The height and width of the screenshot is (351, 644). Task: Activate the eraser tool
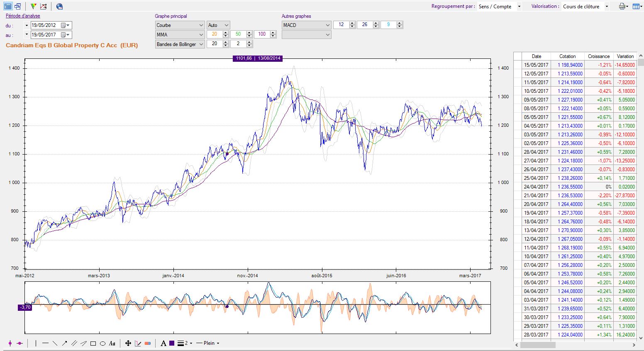coord(148,343)
